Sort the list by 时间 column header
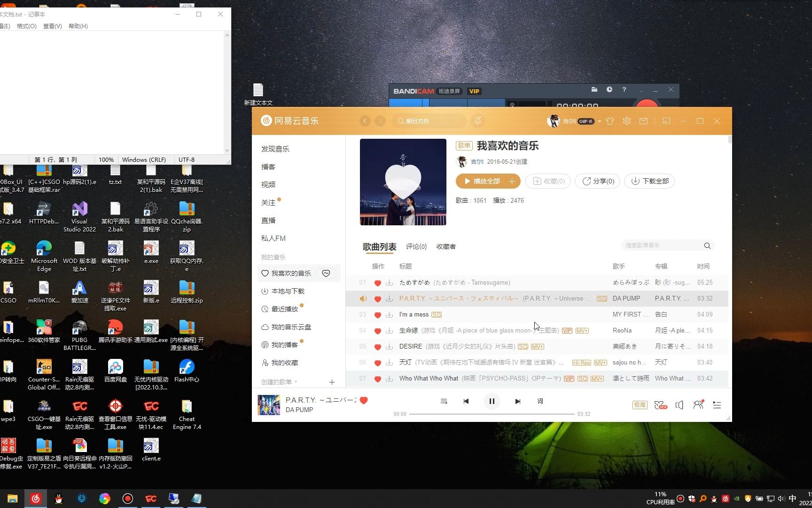Image resolution: width=812 pixels, height=508 pixels. [x=703, y=266]
